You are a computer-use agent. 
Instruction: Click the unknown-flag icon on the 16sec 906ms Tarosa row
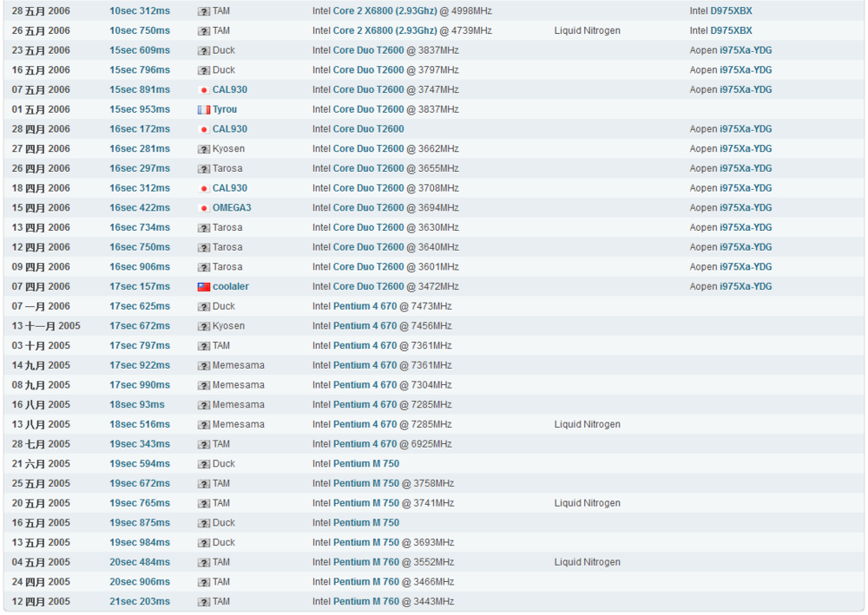204,267
